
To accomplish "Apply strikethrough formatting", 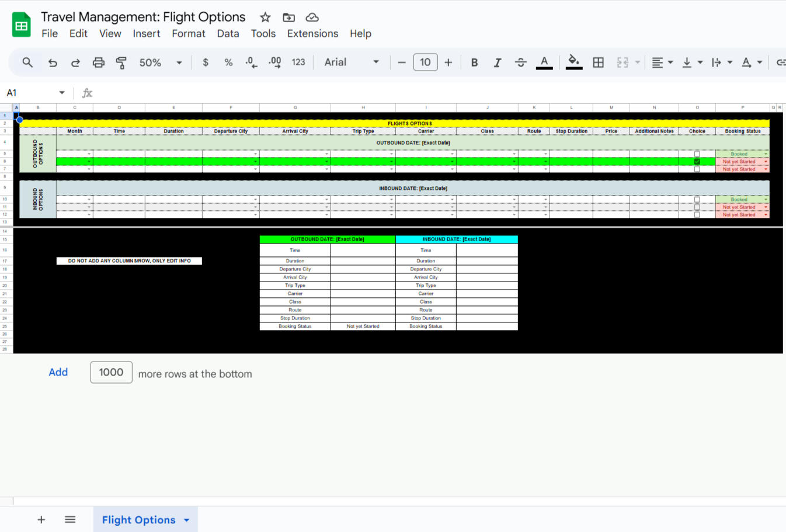I will pyautogui.click(x=520, y=62).
